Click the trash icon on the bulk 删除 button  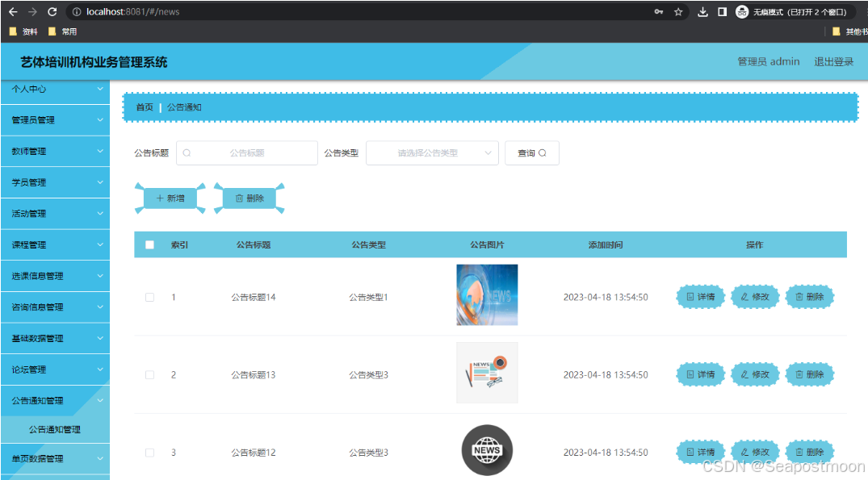point(240,198)
